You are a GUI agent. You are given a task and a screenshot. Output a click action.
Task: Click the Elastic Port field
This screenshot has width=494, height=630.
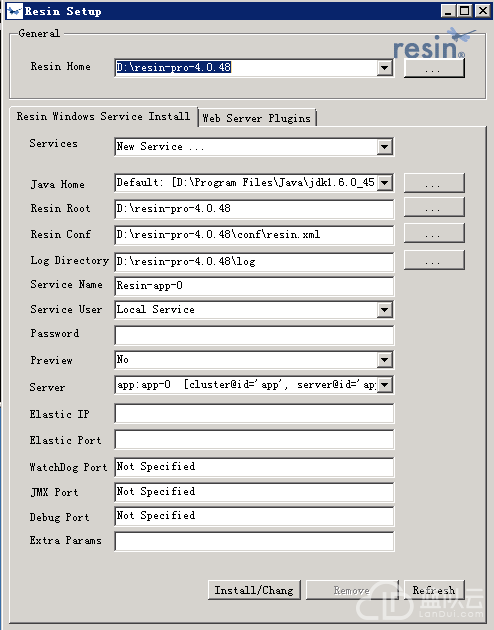[x=254, y=440]
